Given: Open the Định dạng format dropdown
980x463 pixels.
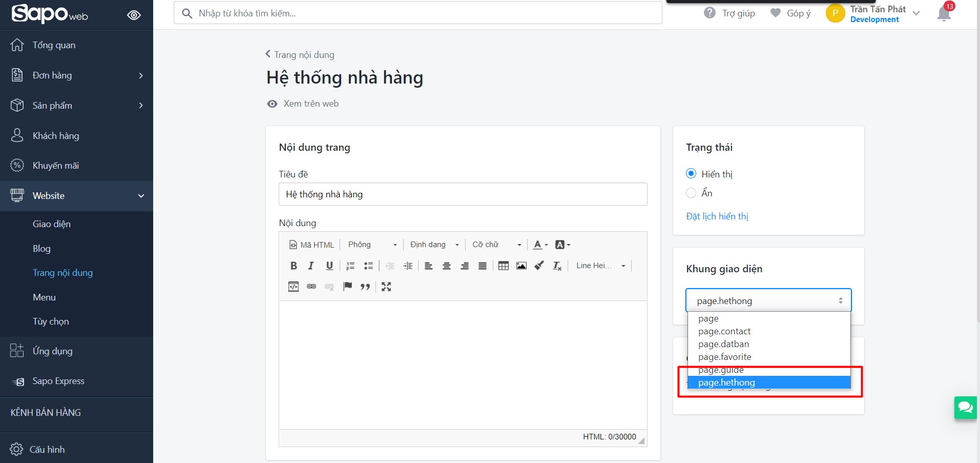Looking at the screenshot, I should [434, 245].
